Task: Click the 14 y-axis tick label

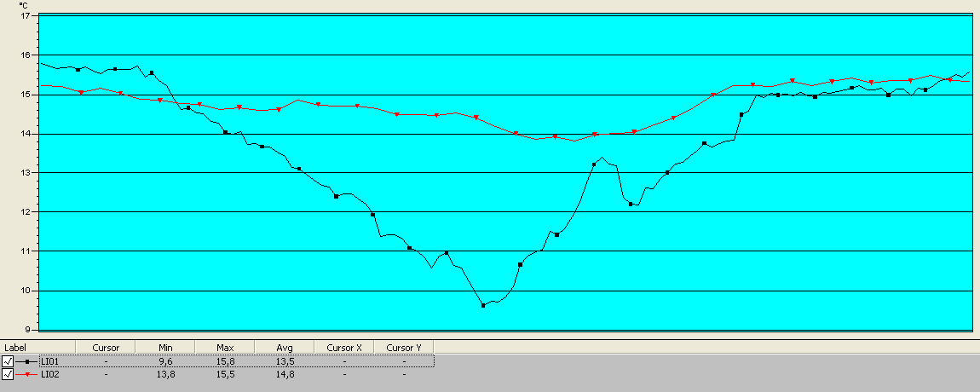Action: [x=26, y=134]
